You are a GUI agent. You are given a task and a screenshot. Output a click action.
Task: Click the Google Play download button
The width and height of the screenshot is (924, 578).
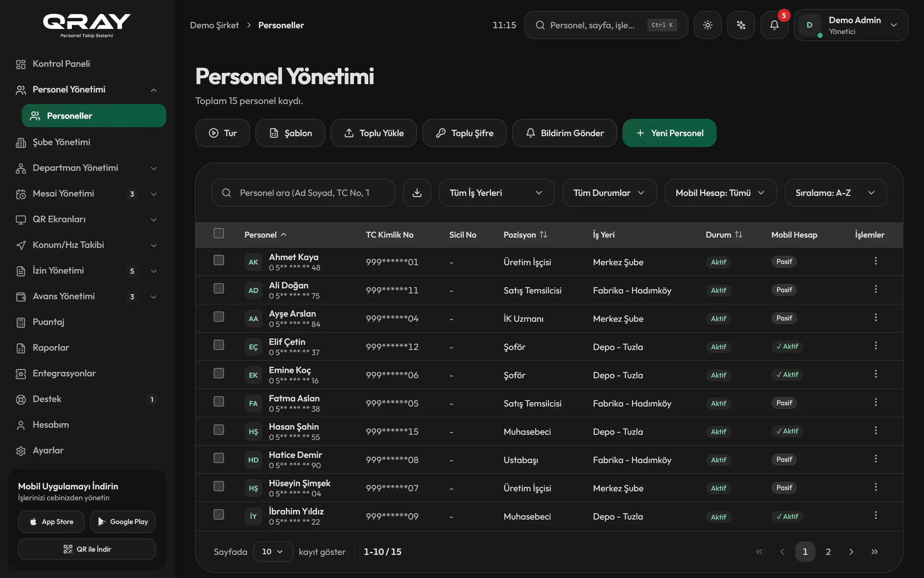point(123,522)
